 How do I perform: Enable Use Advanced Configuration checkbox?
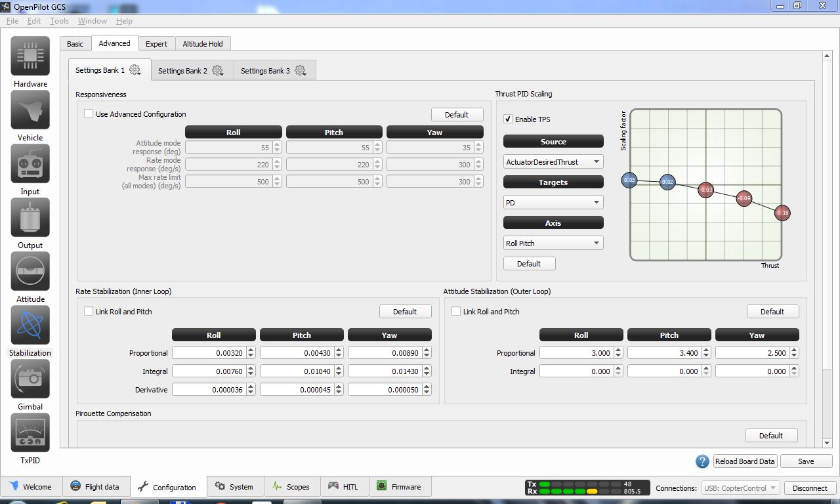[x=89, y=114]
